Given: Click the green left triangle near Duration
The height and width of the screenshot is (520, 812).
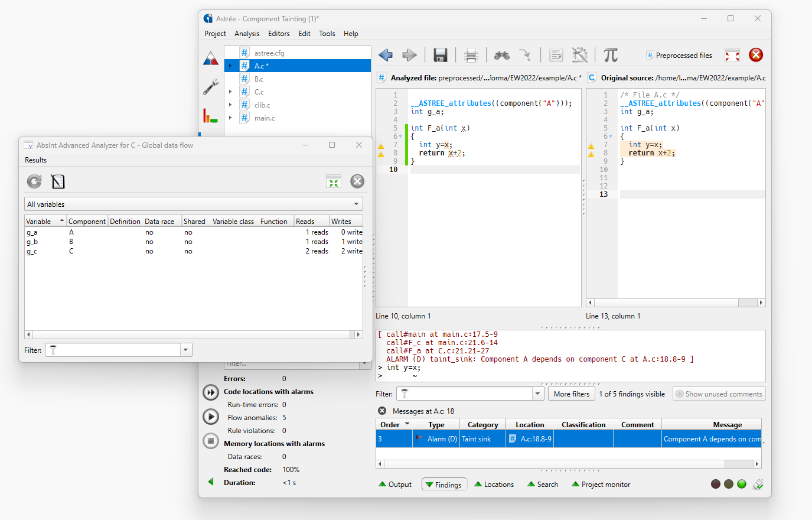Looking at the screenshot, I should pyautogui.click(x=211, y=482).
